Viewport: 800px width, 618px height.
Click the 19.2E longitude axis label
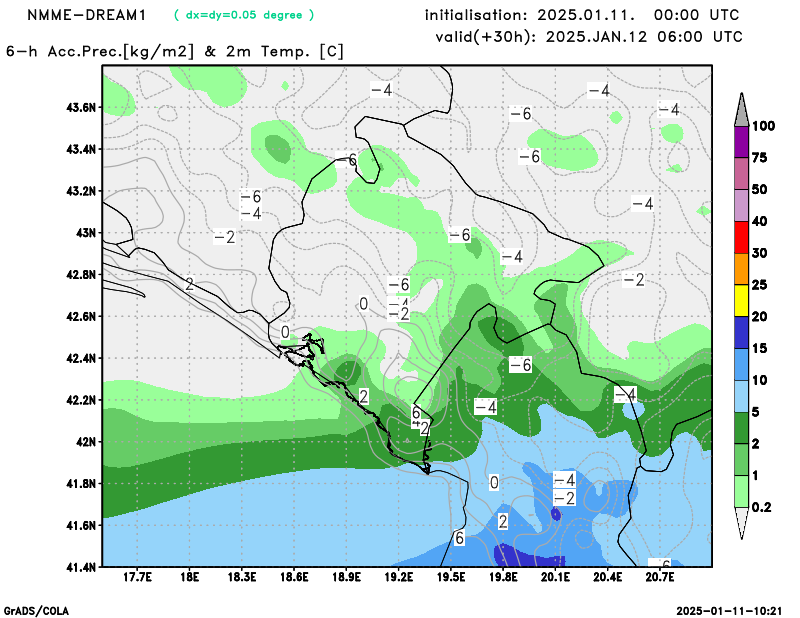(x=399, y=578)
